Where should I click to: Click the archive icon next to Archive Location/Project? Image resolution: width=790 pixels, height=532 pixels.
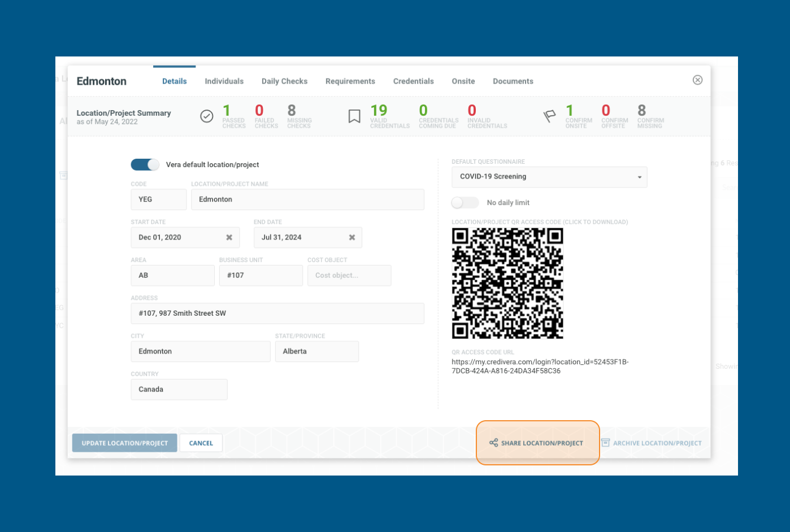607,443
